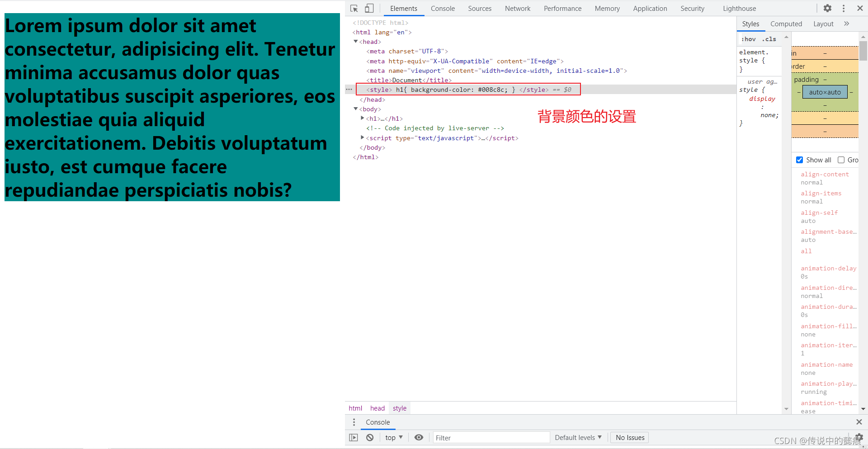This screenshot has width=868, height=449.
Task: Click the ellipsis beside the style node
Action: (x=349, y=90)
